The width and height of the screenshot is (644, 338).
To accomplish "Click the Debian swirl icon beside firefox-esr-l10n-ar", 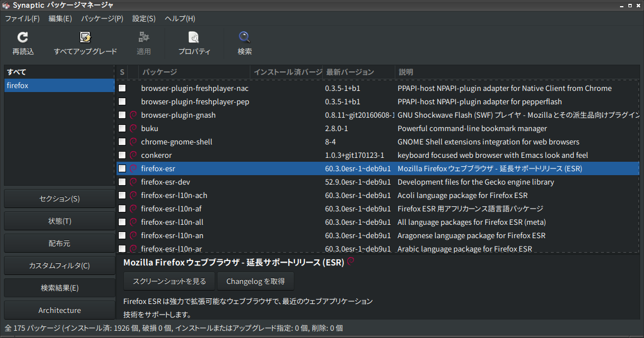I will [133, 248].
